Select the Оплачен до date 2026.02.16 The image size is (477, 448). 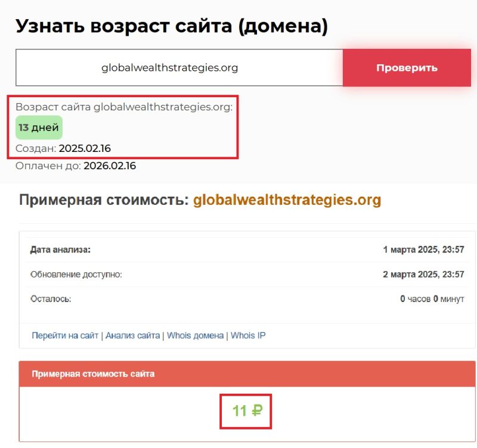110,166
